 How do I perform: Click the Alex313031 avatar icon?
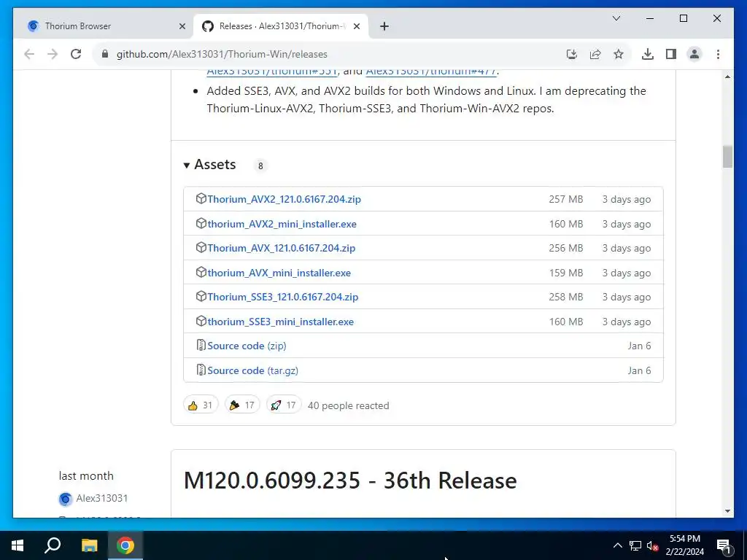pos(65,499)
